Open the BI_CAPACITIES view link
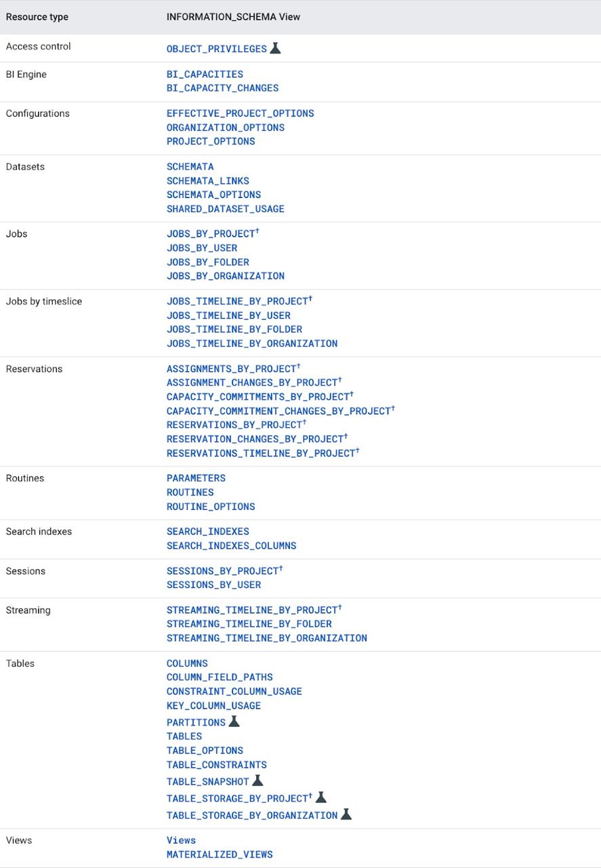Viewport: 601px width, 868px height. [205, 74]
